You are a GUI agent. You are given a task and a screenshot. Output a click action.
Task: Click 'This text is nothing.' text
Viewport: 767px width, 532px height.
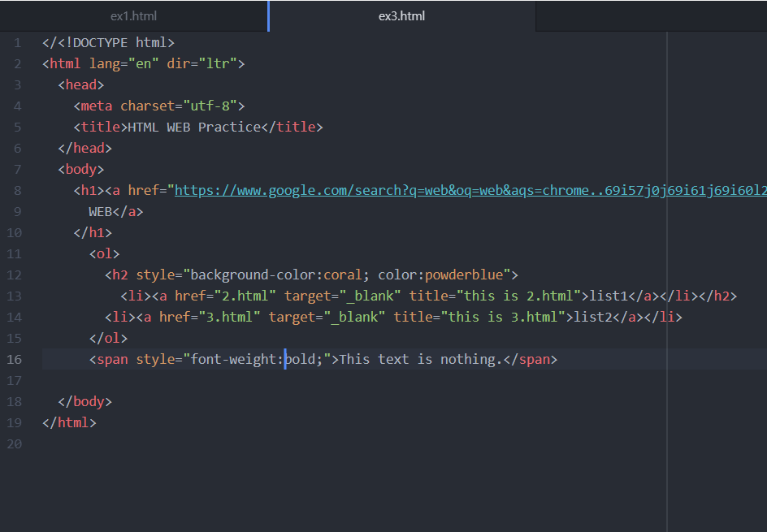[x=421, y=359]
